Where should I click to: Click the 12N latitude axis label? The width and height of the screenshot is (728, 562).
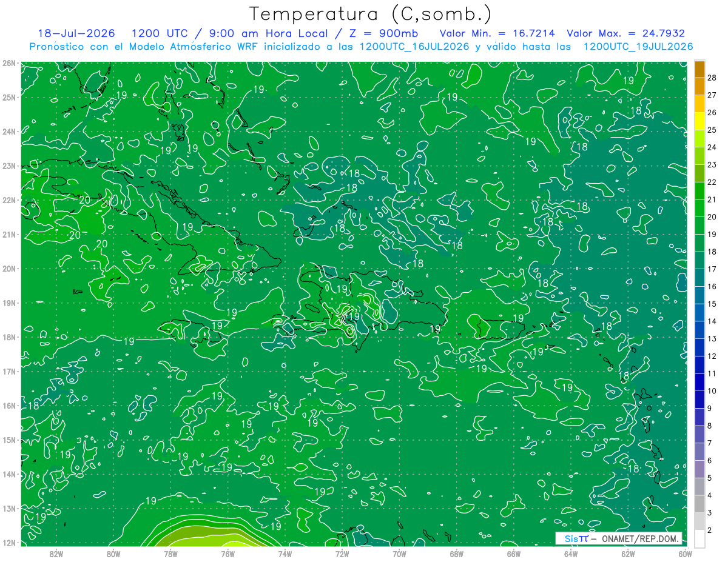coord(9,543)
